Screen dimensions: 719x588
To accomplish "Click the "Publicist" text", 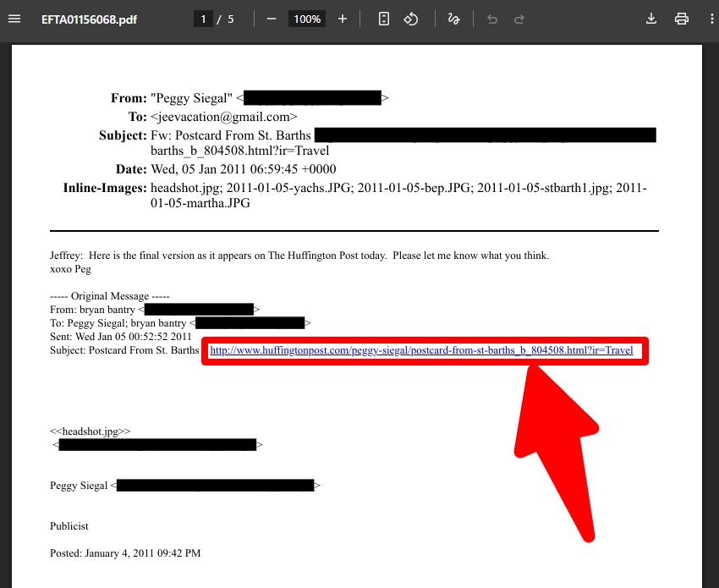I will [69, 526].
